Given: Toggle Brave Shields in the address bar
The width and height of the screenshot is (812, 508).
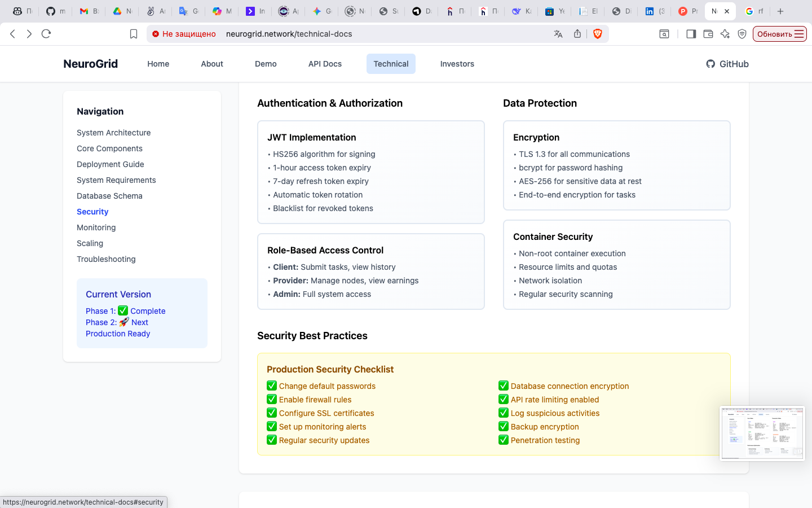Looking at the screenshot, I should pos(597,33).
